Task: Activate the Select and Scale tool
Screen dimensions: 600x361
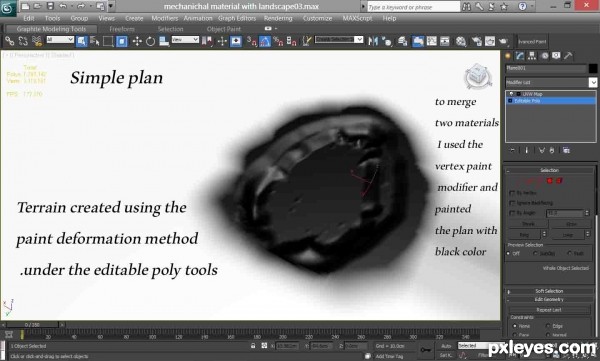Action: (x=164, y=41)
